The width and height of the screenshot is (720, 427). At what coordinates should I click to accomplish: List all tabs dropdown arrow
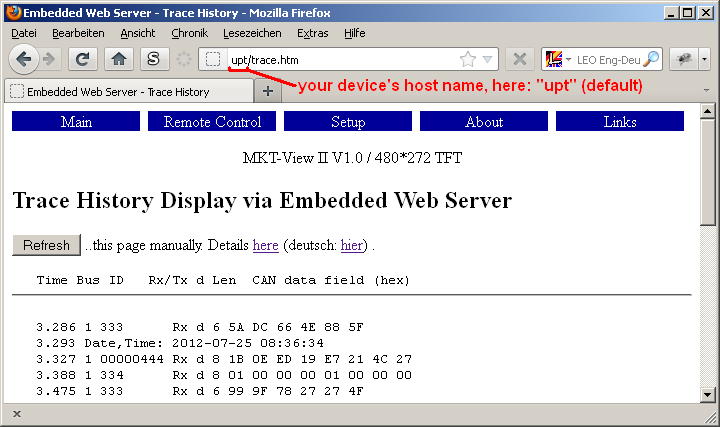[706, 90]
